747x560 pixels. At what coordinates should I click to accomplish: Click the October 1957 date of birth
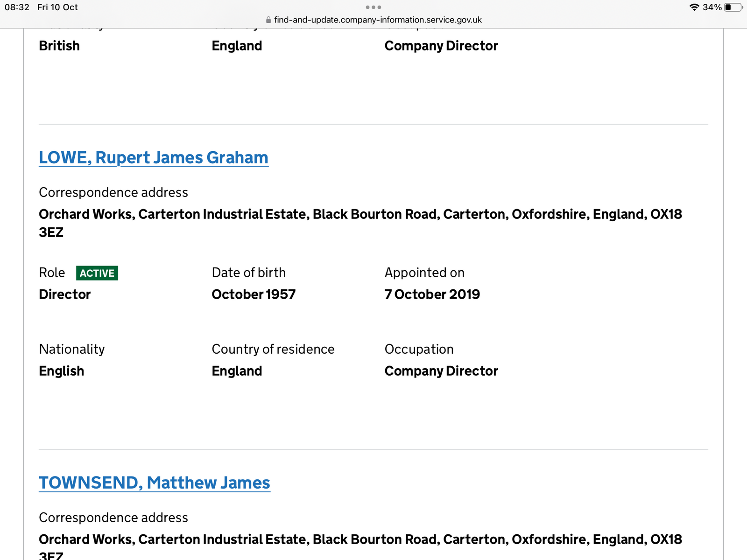[254, 294]
